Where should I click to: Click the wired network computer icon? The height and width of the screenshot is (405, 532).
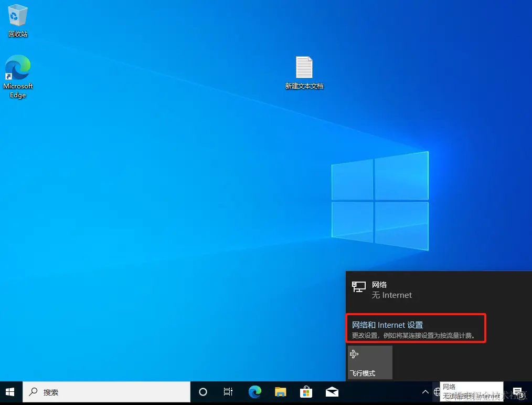point(359,287)
